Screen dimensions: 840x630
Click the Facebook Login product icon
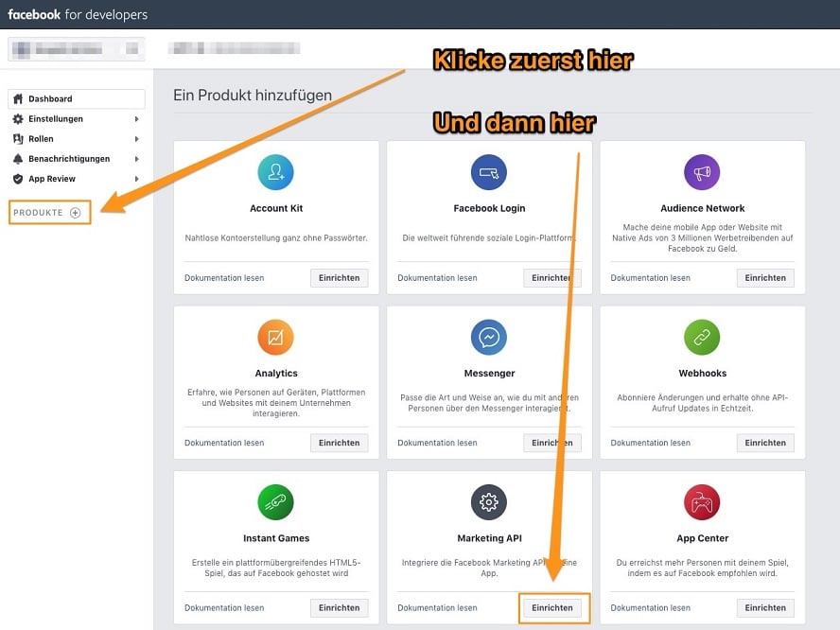point(488,172)
